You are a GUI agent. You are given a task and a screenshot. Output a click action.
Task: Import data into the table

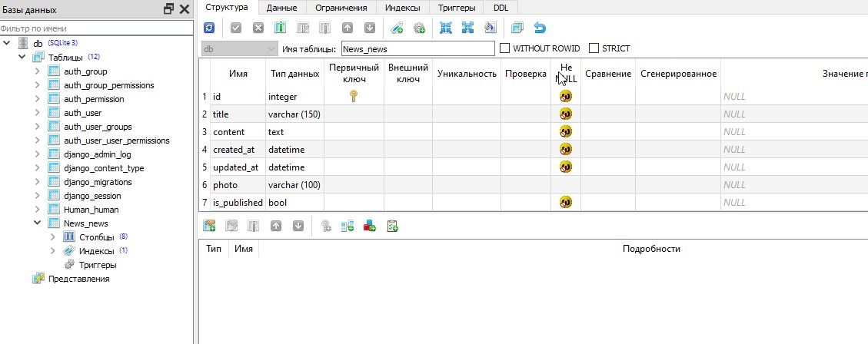[x=446, y=27]
